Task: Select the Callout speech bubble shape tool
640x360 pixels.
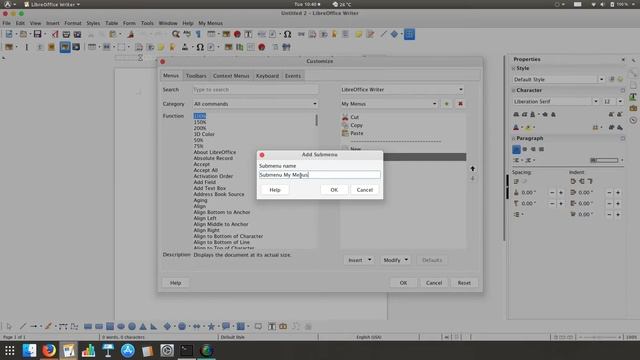Action: [x=225, y=326]
